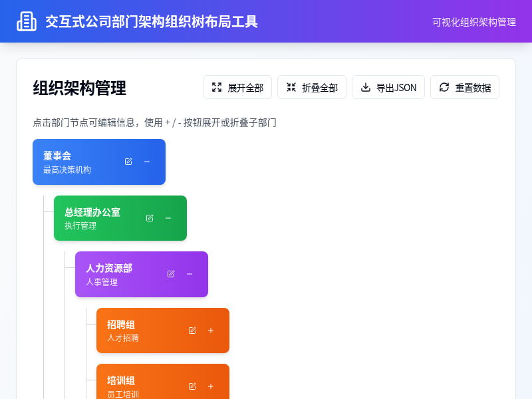
Task: Click the building logo icon in header
Action: tap(27, 21)
